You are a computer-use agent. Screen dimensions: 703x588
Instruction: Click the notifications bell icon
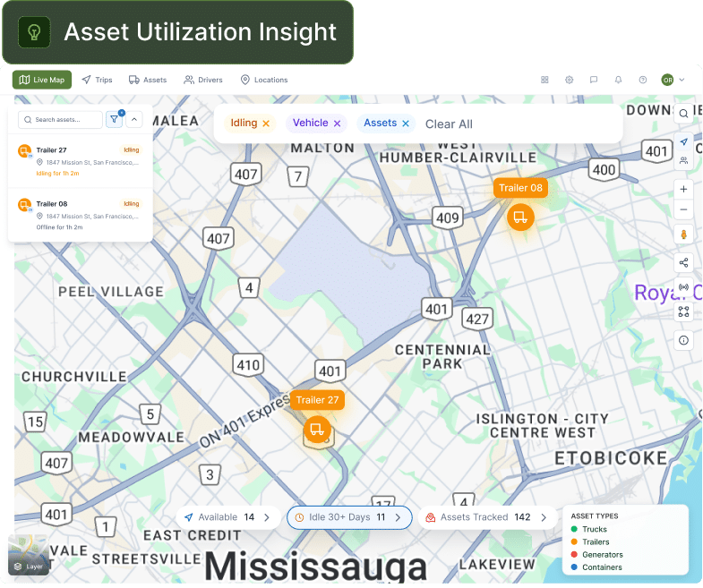click(x=618, y=80)
